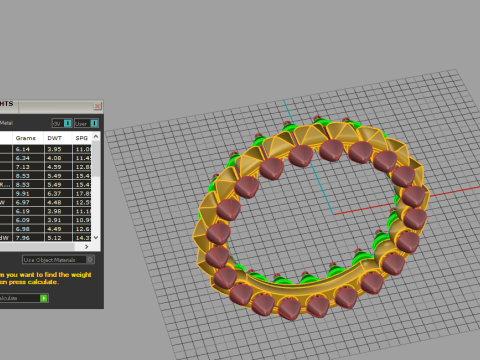Select the 3.98 DWT cell
The image size is (480, 360).
pyautogui.click(x=58, y=211)
